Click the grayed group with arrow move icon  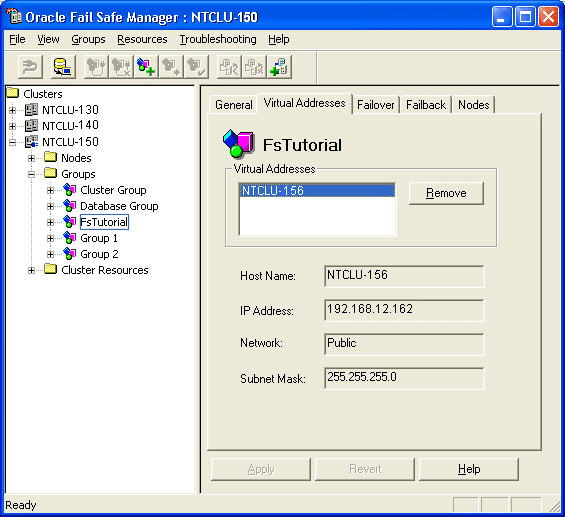coord(171,67)
